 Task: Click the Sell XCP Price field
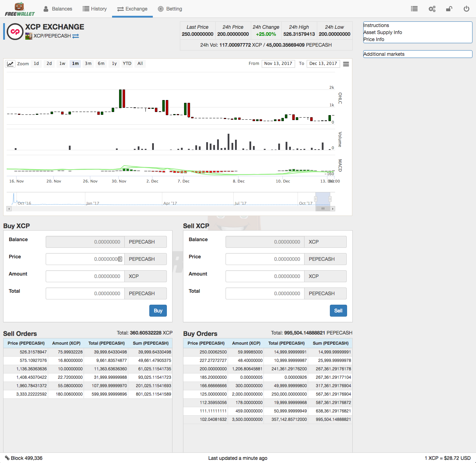265,259
